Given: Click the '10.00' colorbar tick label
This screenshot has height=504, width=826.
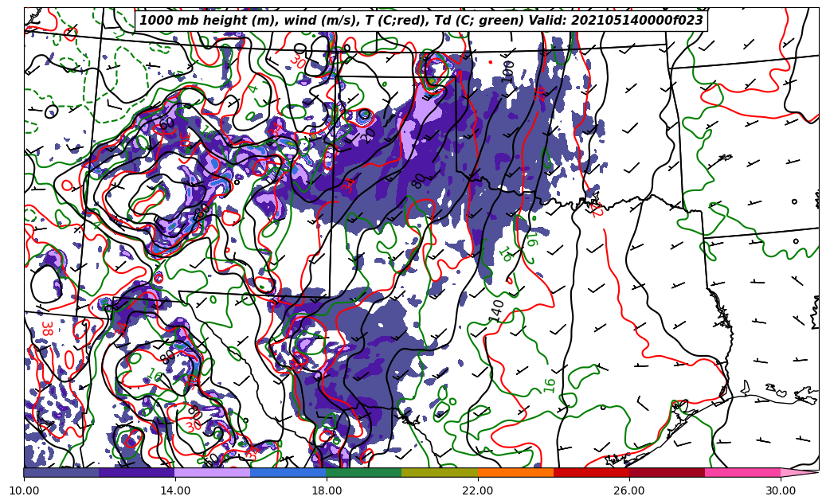Looking at the screenshot, I should 24,490.
